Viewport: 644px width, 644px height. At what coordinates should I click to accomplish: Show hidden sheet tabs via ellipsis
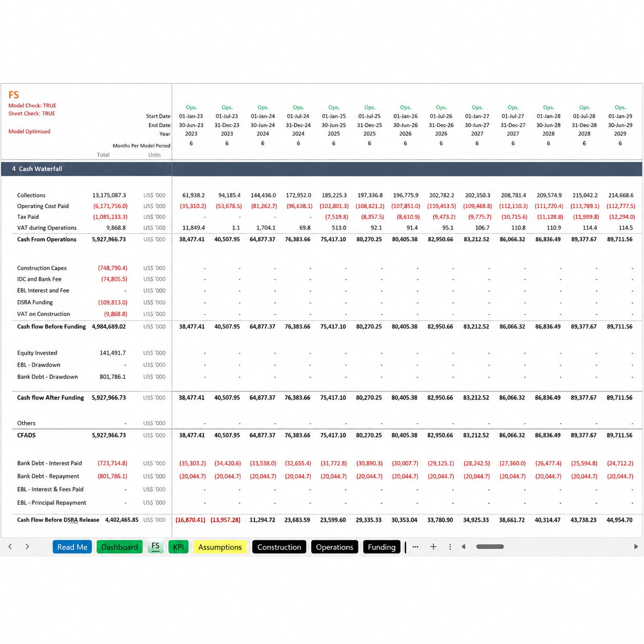415,547
